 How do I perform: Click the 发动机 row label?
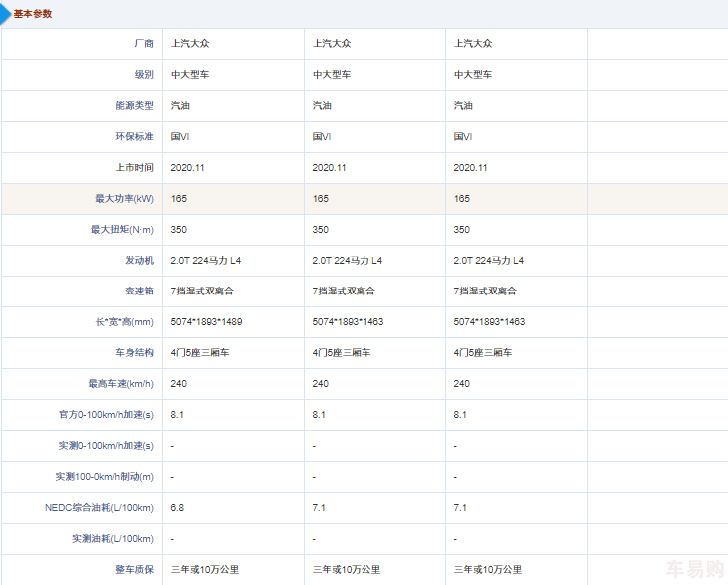click(139, 260)
